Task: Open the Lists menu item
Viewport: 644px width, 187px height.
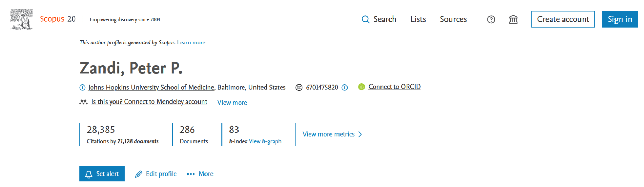Action: tap(418, 19)
